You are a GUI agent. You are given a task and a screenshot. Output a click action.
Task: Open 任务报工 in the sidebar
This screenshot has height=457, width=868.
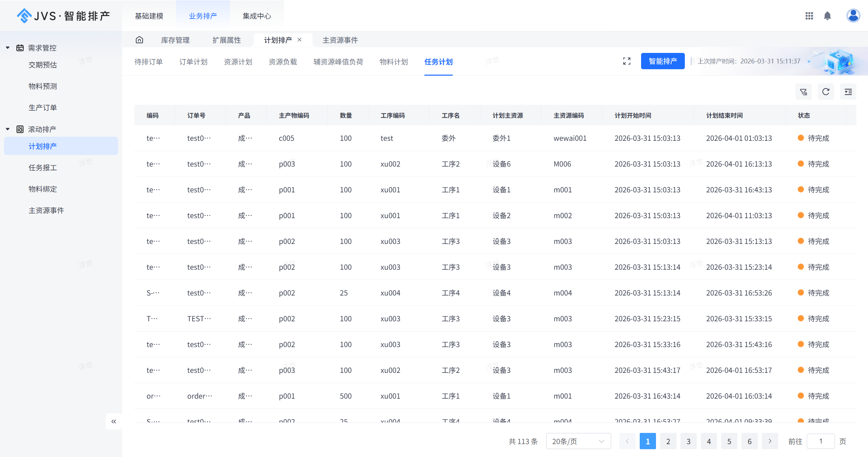[43, 168]
